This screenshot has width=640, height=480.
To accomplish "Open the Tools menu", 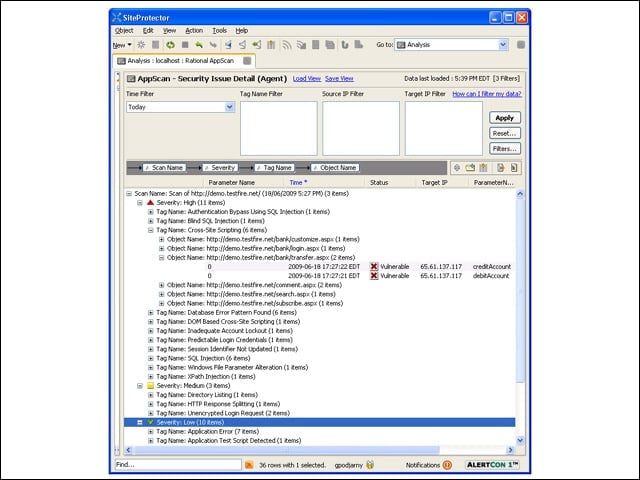I will [x=220, y=31].
